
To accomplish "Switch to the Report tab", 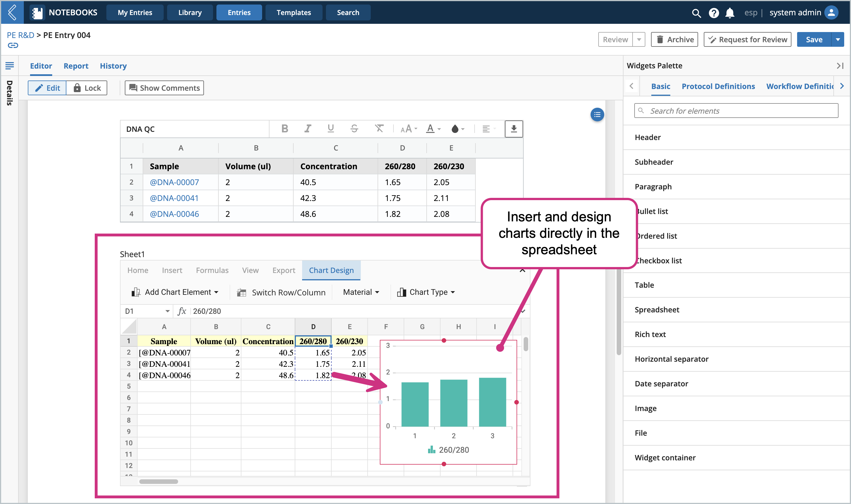I will coord(76,66).
